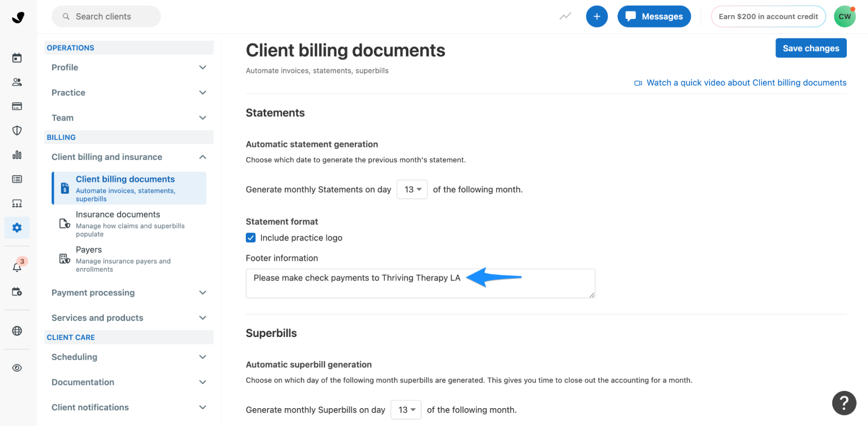Click the calendar sync icon in sidebar
This screenshot has width=868, height=426.
click(x=17, y=291)
